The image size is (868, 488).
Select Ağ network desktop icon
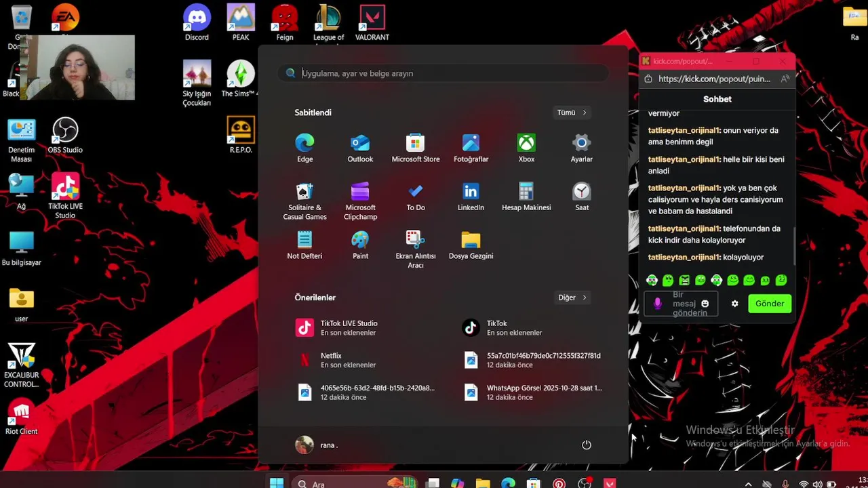click(x=21, y=192)
